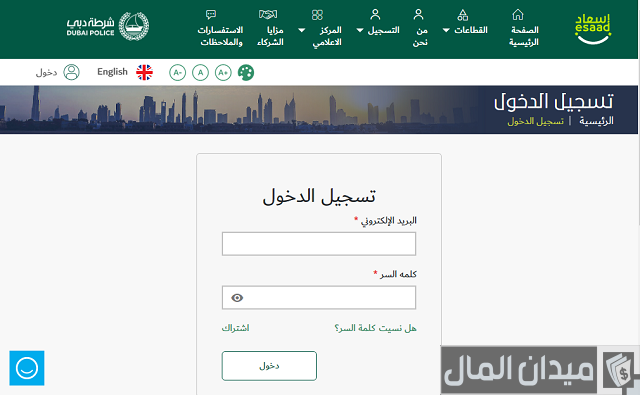This screenshot has width=640, height=395.
Task: Click the home icon above الصفحة الرئيسية
Action: click(518, 15)
